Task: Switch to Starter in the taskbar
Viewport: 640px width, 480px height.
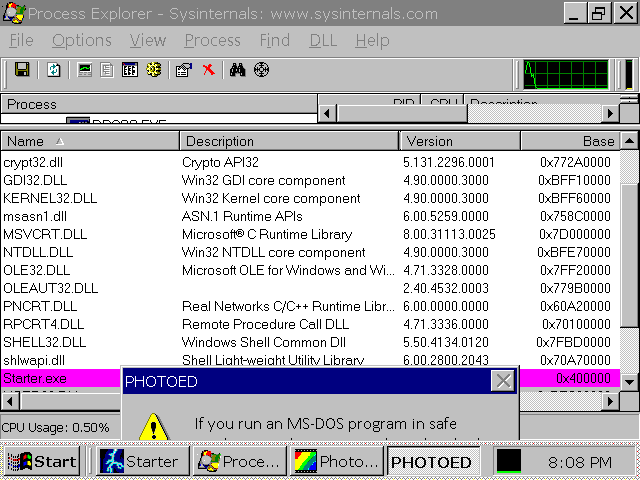Action: pos(143,462)
